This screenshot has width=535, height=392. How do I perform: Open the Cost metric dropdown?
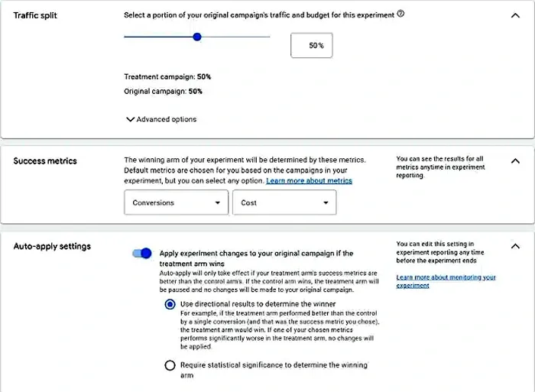[x=284, y=202]
